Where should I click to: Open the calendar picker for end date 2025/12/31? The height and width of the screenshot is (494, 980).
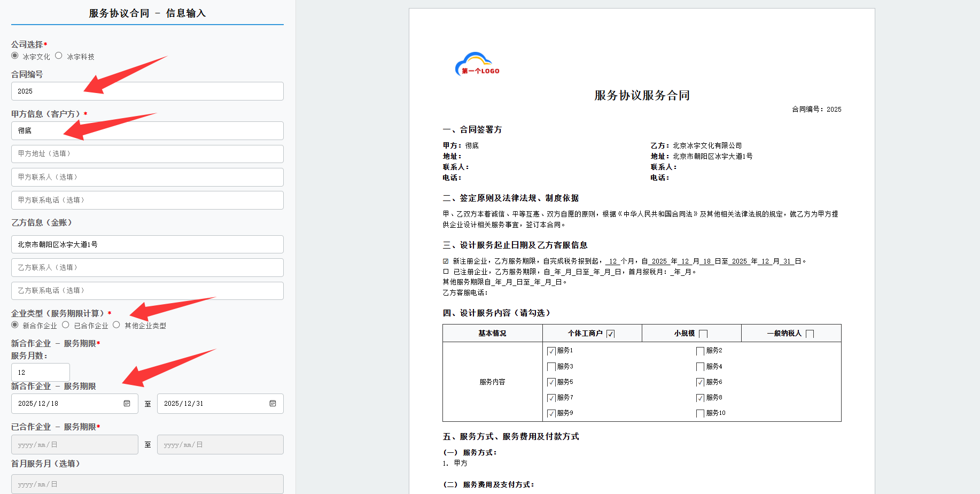click(x=274, y=404)
